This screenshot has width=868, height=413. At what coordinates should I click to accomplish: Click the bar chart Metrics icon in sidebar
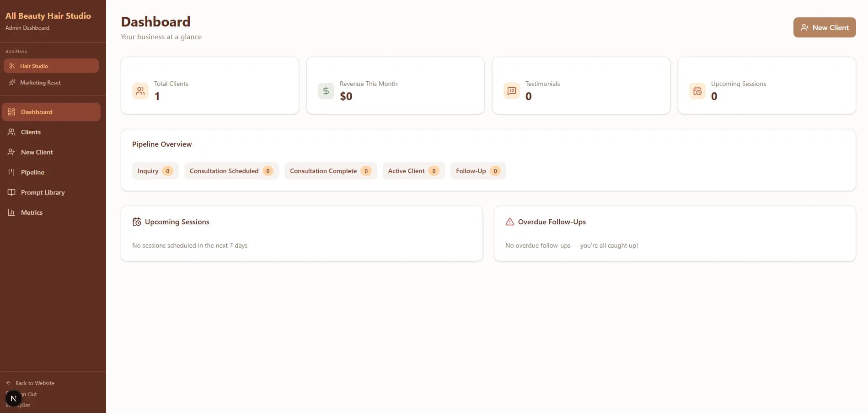(x=11, y=212)
